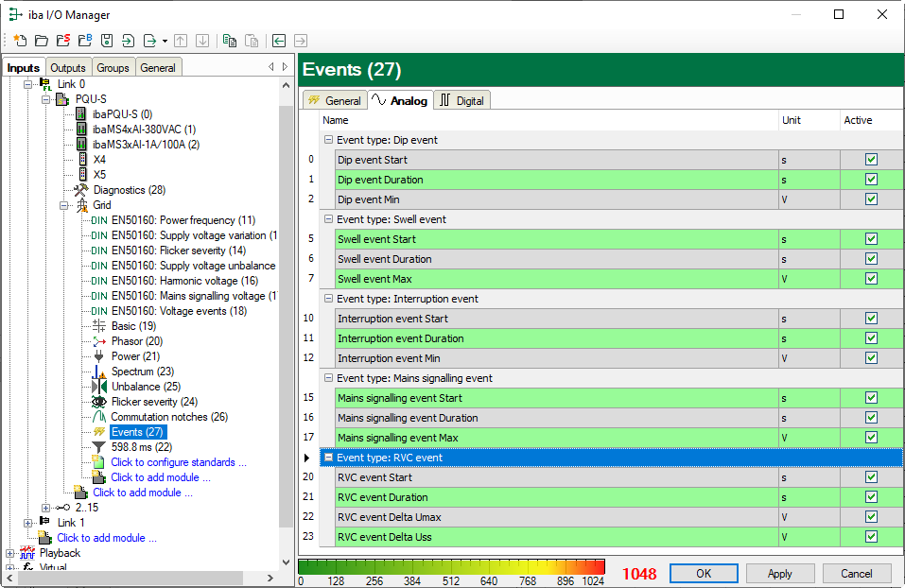The width and height of the screenshot is (905, 588).
Task: Click the Move down arrow icon
Action: [x=202, y=41]
